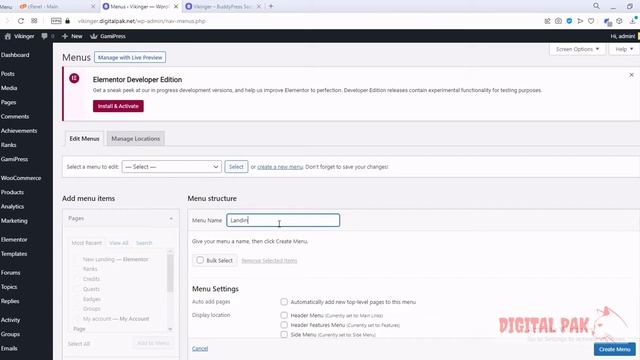Image resolution: width=640 pixels, height=360 pixels.
Task: Open Forums in the admin sidebar
Action: tap(11, 272)
